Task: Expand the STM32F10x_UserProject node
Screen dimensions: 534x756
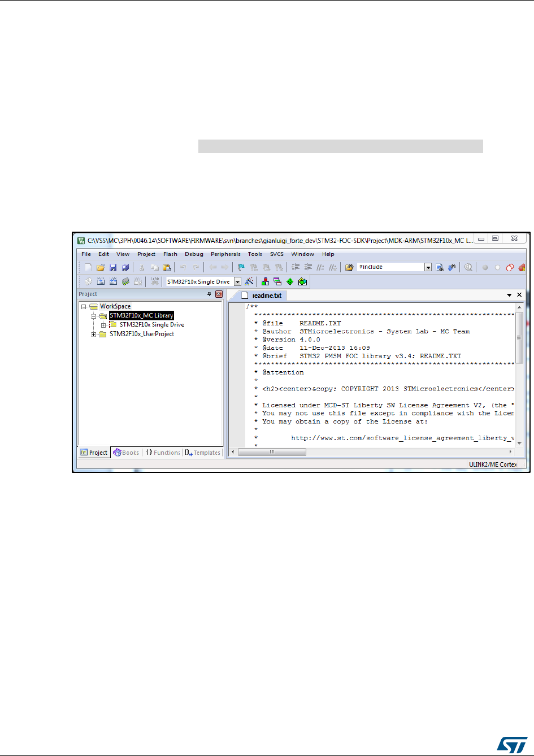Action: [94, 334]
